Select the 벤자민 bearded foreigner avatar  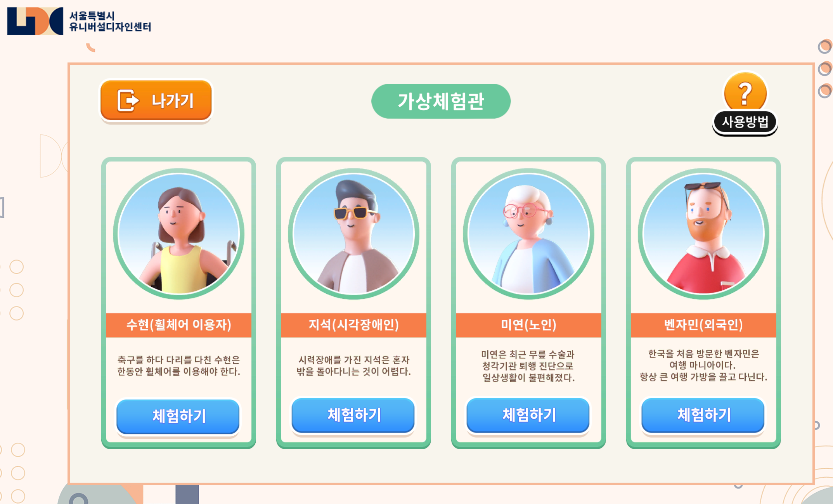[703, 234]
